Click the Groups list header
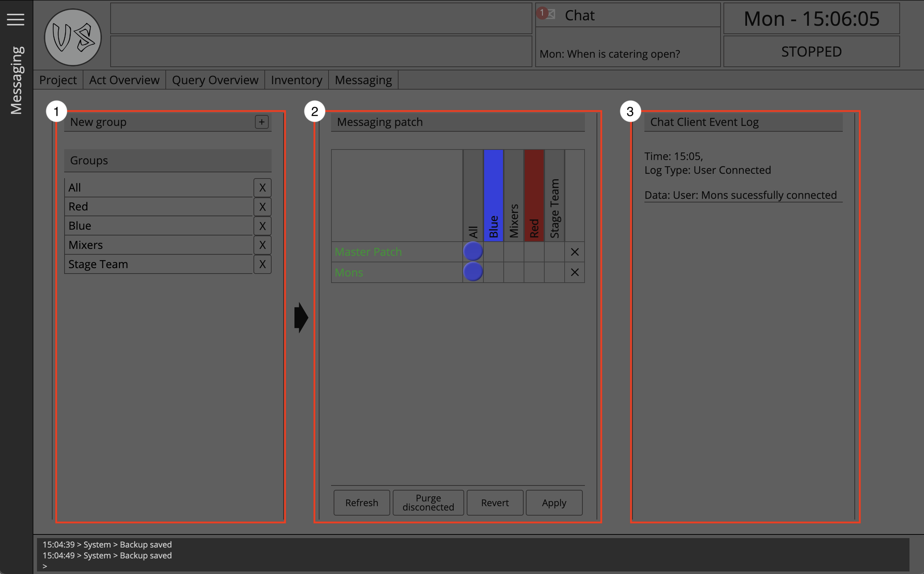 168,161
